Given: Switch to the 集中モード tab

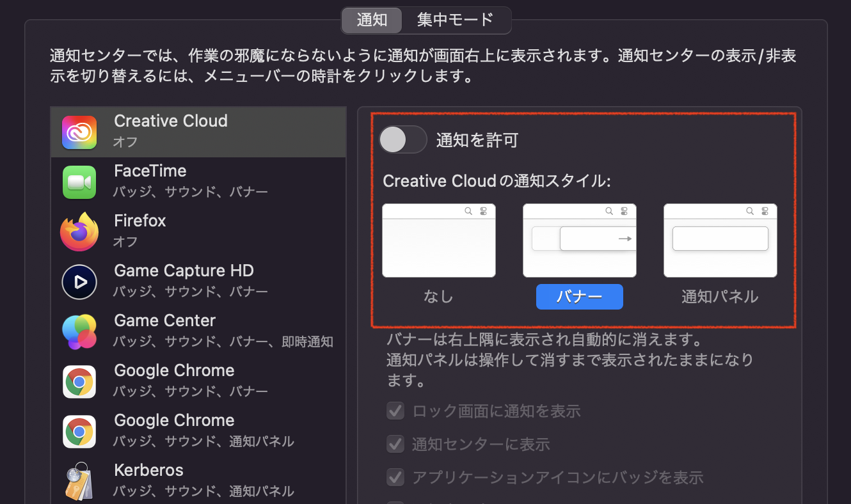Looking at the screenshot, I should tap(456, 20).
